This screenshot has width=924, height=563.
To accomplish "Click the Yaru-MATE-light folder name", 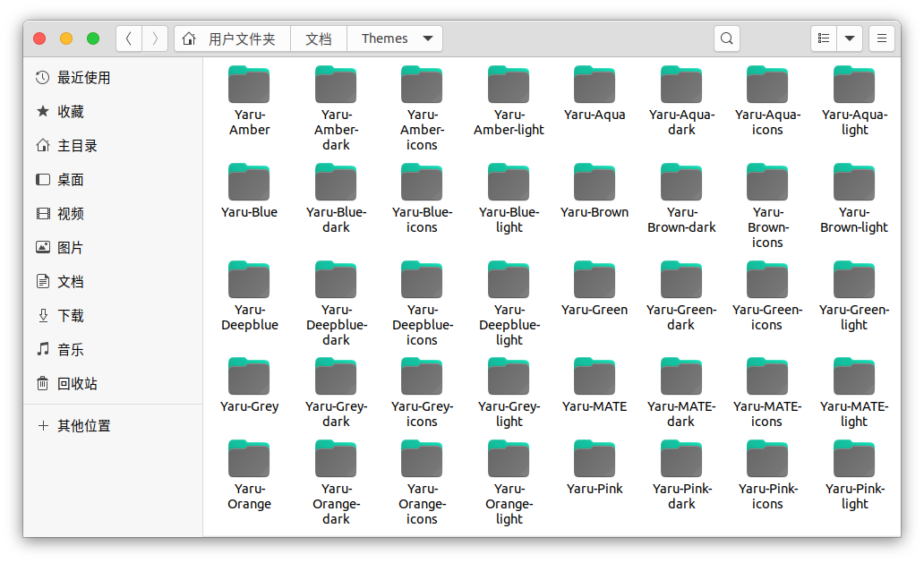I will [853, 414].
